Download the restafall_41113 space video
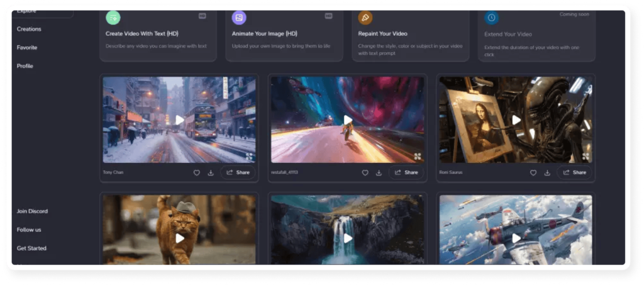644x285 pixels. click(x=379, y=172)
